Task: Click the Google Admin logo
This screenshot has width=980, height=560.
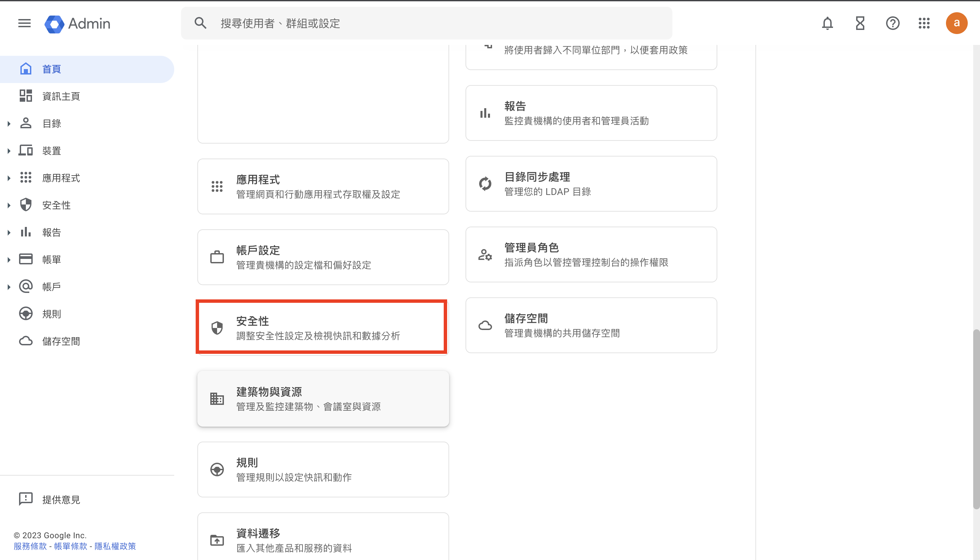Action: [77, 24]
